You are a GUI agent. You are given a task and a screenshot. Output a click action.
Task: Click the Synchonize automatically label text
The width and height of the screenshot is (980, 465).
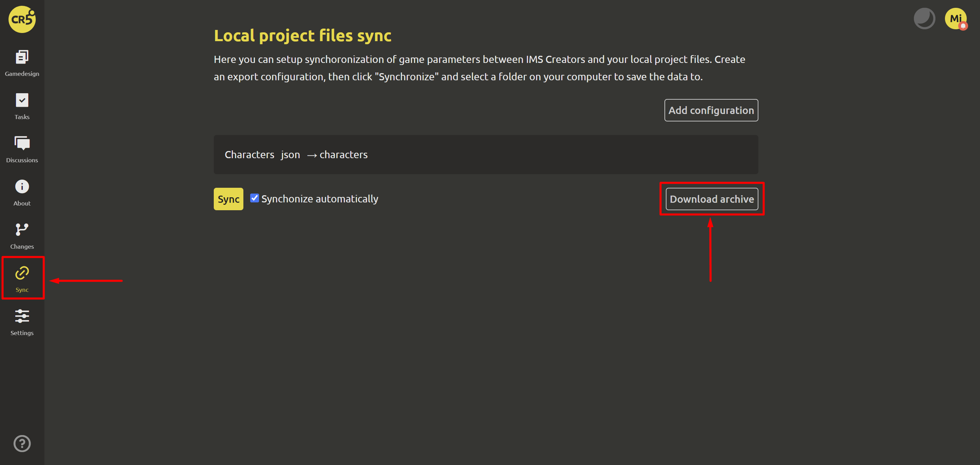point(320,199)
